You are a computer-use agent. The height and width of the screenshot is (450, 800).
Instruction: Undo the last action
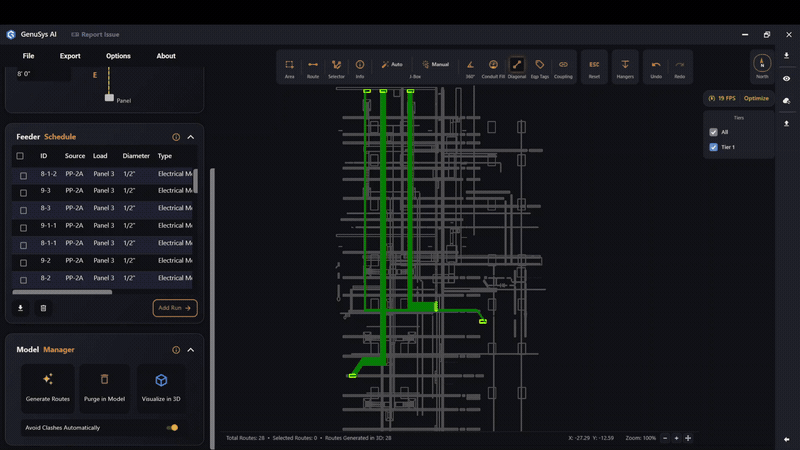tap(656, 68)
